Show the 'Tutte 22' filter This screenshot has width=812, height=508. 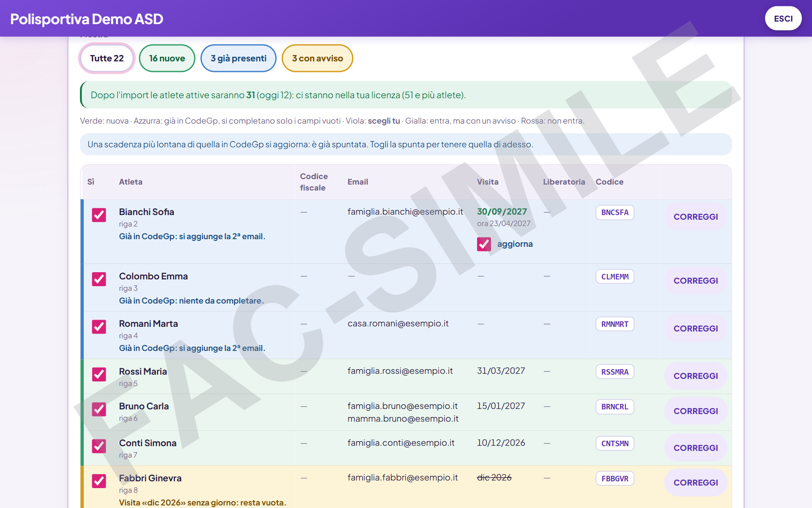pyautogui.click(x=107, y=58)
